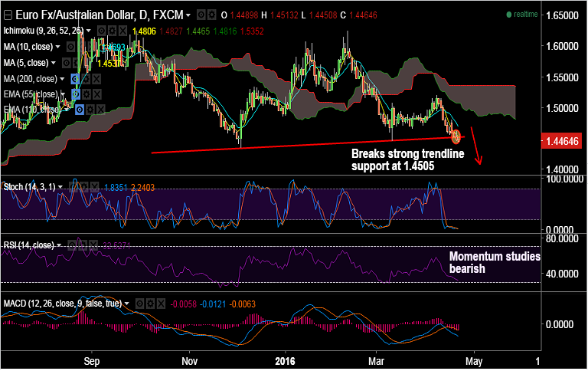Remove the RSI indicator with X
This screenshot has height=371, width=588.
click(x=93, y=245)
